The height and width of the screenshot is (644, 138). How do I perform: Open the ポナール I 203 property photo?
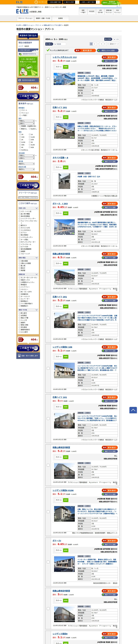64,227
